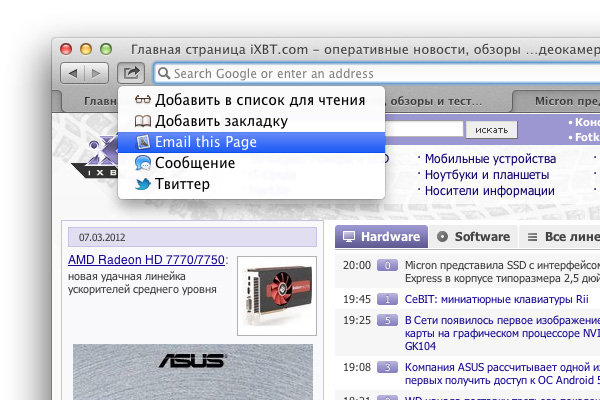
Task: Click the open book bookmark icon
Action: 143,121
